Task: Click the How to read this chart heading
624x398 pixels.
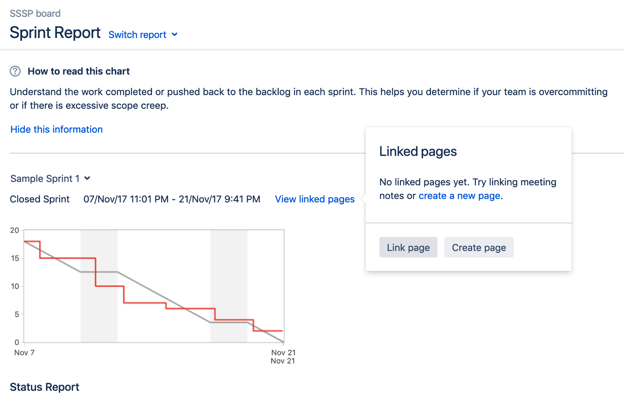Action: [78, 71]
